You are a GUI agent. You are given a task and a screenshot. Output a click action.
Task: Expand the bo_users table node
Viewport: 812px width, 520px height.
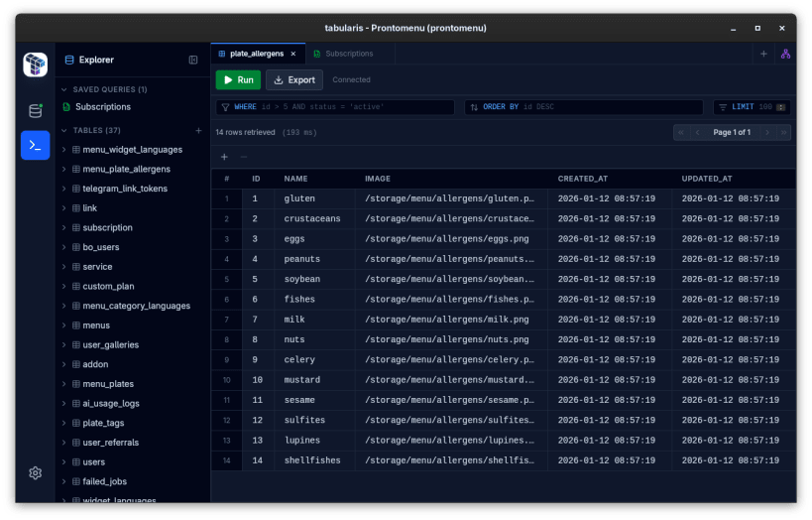point(64,247)
